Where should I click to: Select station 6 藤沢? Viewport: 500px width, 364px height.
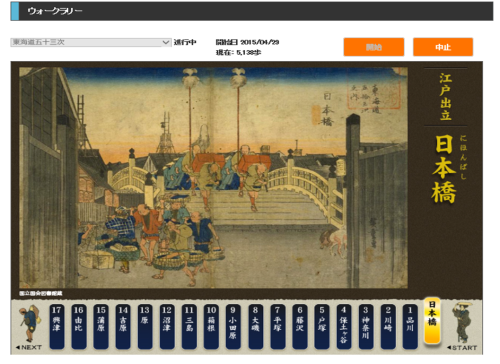300,326
